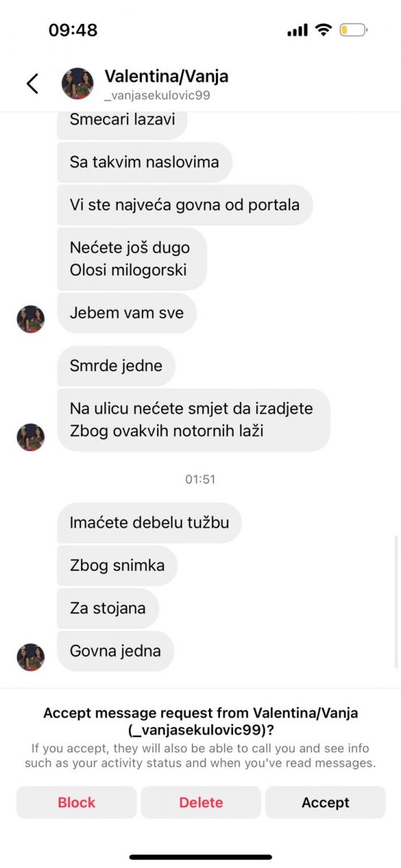Tap the back arrow icon

point(33,84)
